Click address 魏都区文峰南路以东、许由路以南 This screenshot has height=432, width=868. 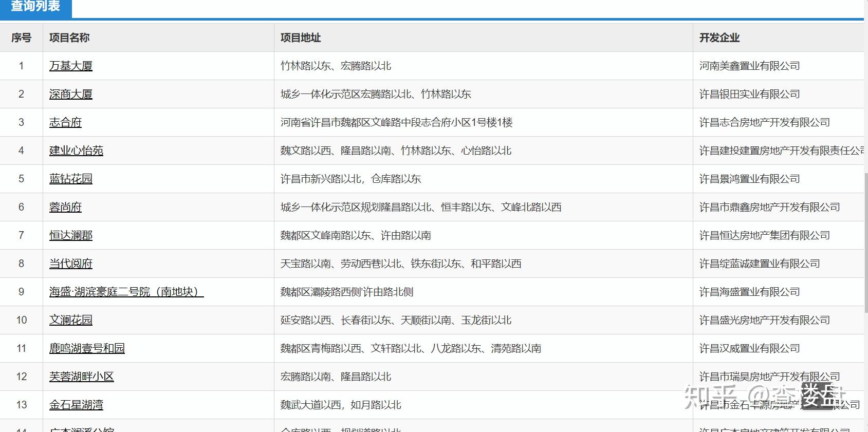pos(356,235)
